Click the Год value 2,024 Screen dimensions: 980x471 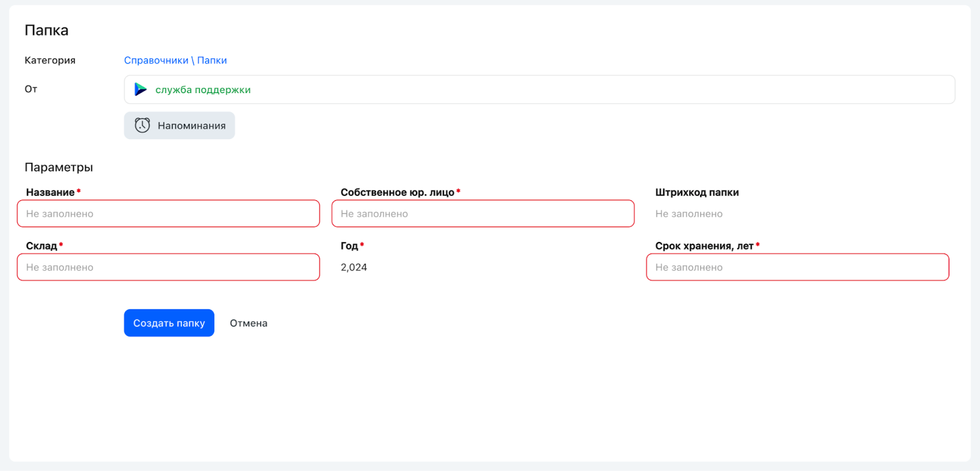[354, 267]
